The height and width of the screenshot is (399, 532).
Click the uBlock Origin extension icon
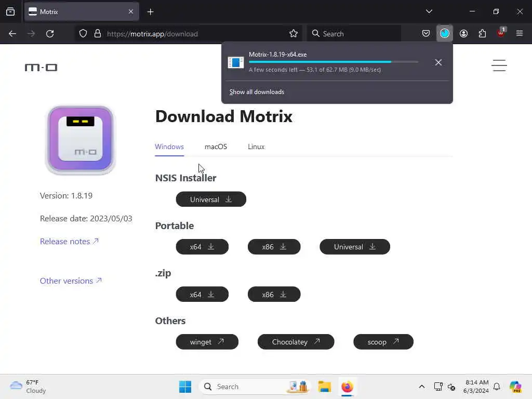(x=501, y=33)
